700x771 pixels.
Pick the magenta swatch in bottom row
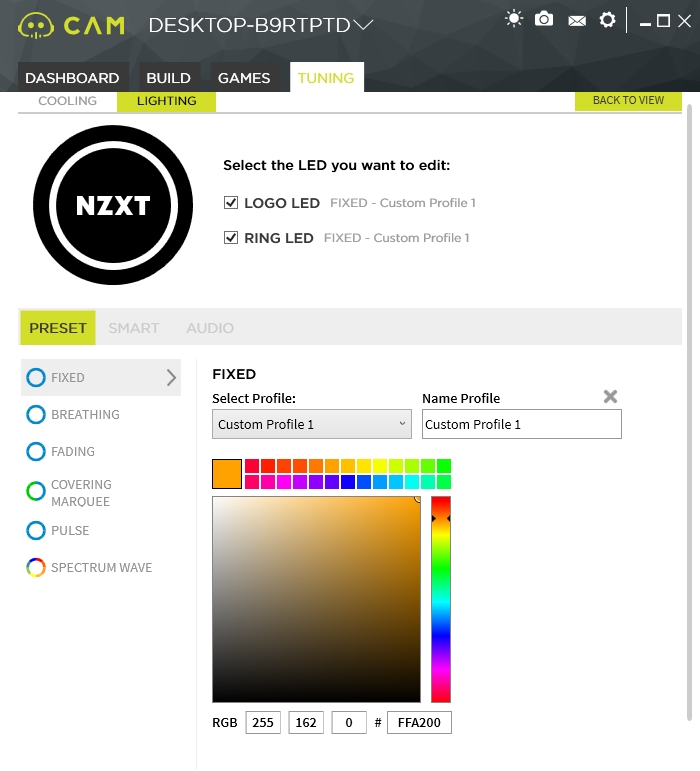tap(284, 482)
